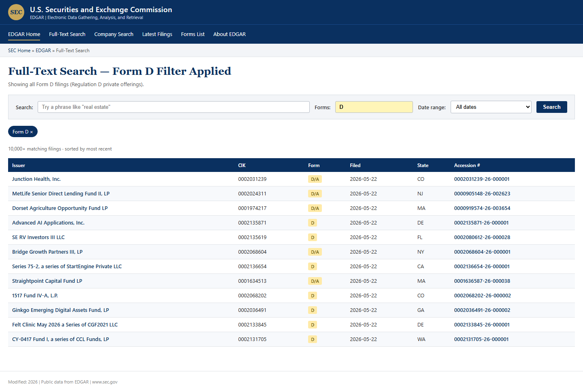Click the SEC seal logo
Viewport: 583px width, 392px height.
tap(16, 12)
